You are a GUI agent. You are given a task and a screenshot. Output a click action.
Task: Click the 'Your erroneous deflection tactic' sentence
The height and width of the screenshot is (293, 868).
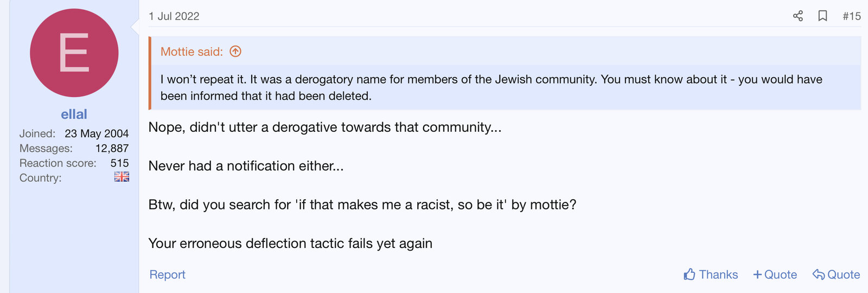(290, 243)
